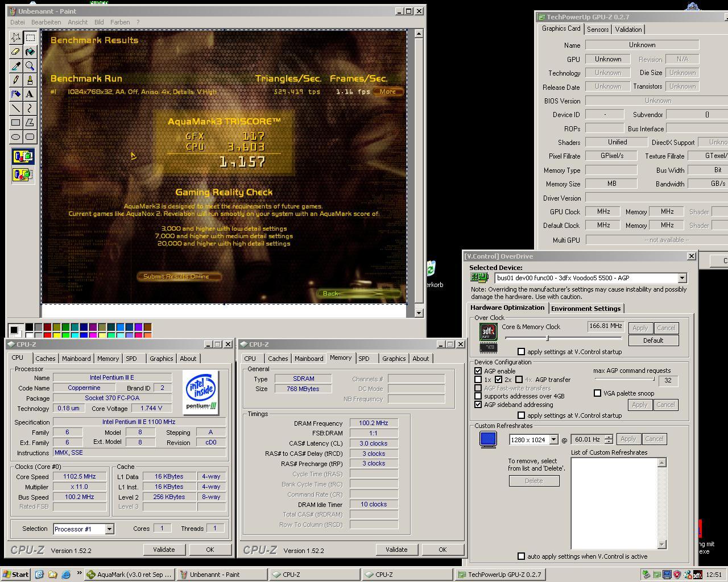Open the Processor #1 selection dropdown

109,529
